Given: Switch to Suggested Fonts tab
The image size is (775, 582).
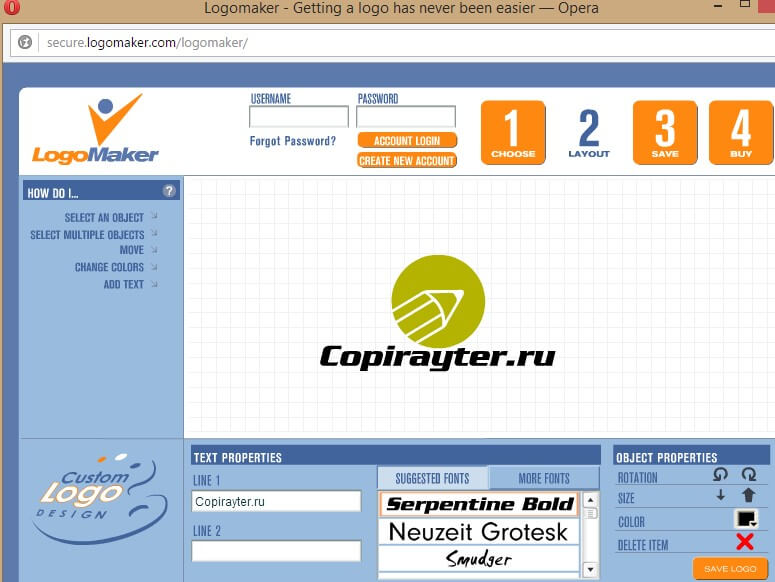Looking at the screenshot, I should click(x=432, y=478).
